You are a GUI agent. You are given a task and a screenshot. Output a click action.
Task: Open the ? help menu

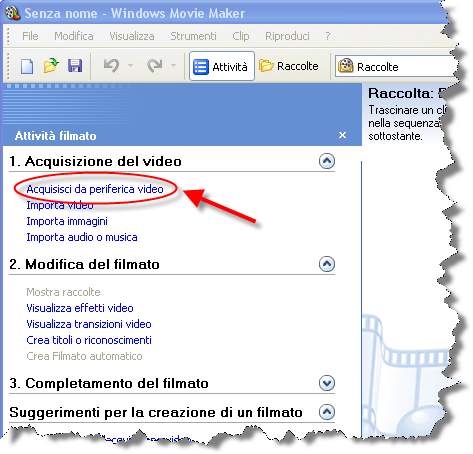(328, 36)
